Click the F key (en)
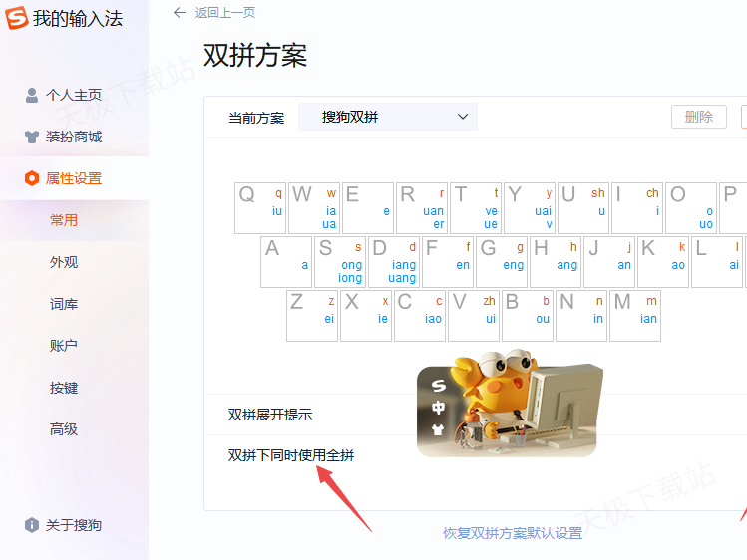This screenshot has height=560, width=747. [448, 262]
